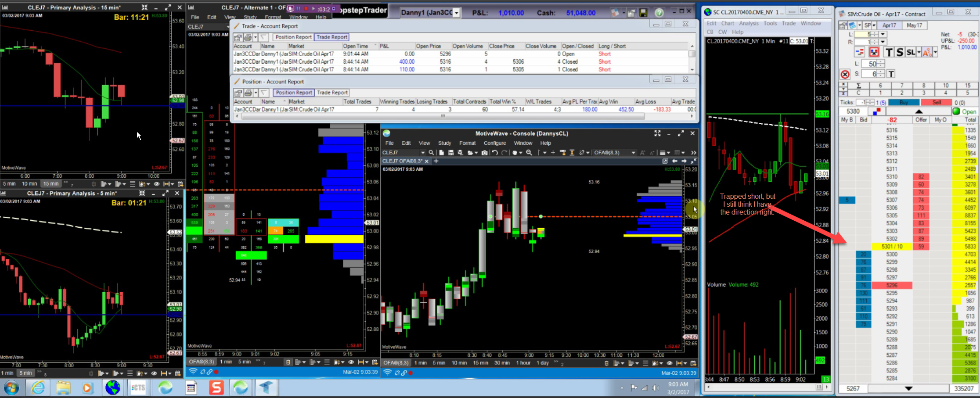Click the filter funnel icon in Position Account Report
The width and height of the screenshot is (980, 398).
pyautogui.click(x=263, y=93)
